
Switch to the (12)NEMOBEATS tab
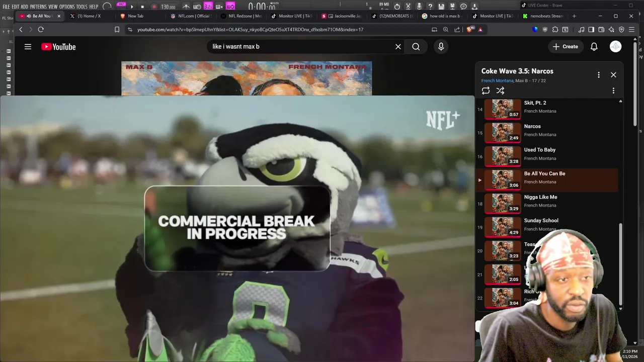(392, 16)
